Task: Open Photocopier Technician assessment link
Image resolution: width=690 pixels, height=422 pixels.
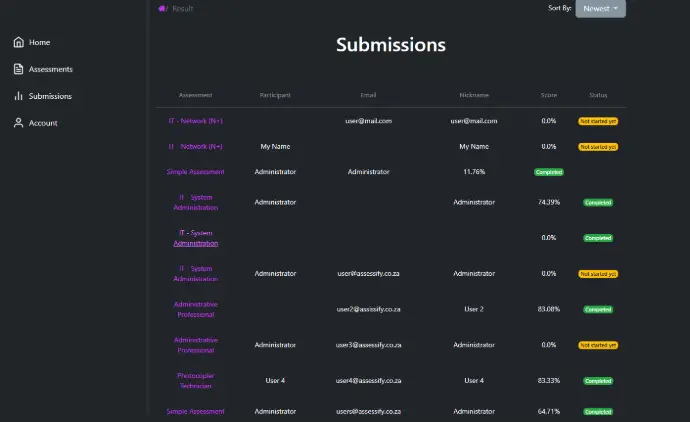Action: (x=195, y=381)
